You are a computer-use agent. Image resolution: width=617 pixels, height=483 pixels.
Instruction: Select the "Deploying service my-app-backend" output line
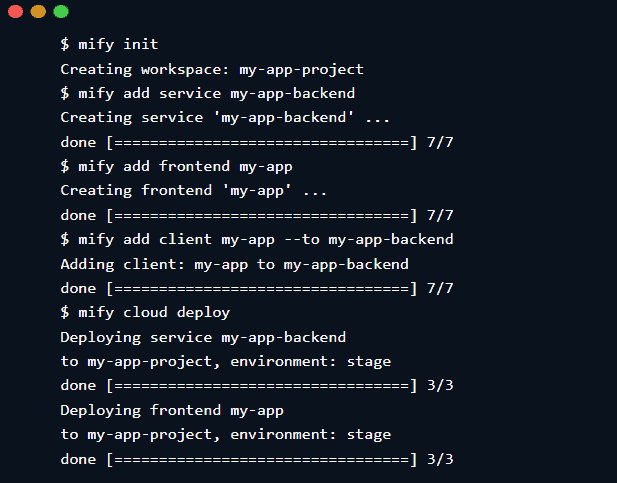203,337
